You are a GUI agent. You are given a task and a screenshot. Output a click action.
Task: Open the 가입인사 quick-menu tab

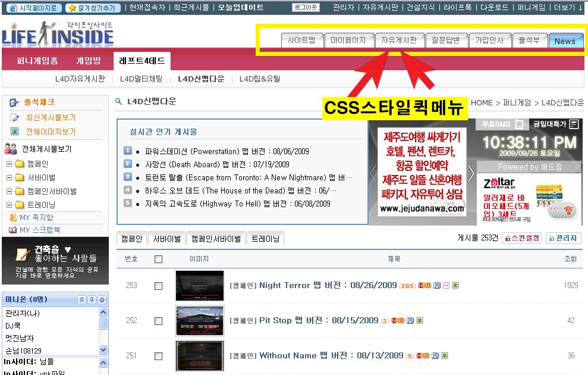(490, 40)
